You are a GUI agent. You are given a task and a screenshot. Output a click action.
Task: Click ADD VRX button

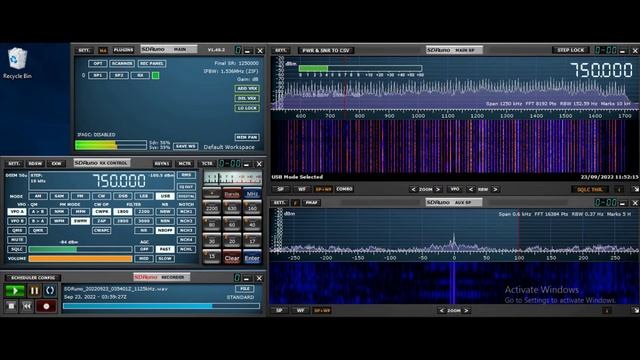coord(247,88)
